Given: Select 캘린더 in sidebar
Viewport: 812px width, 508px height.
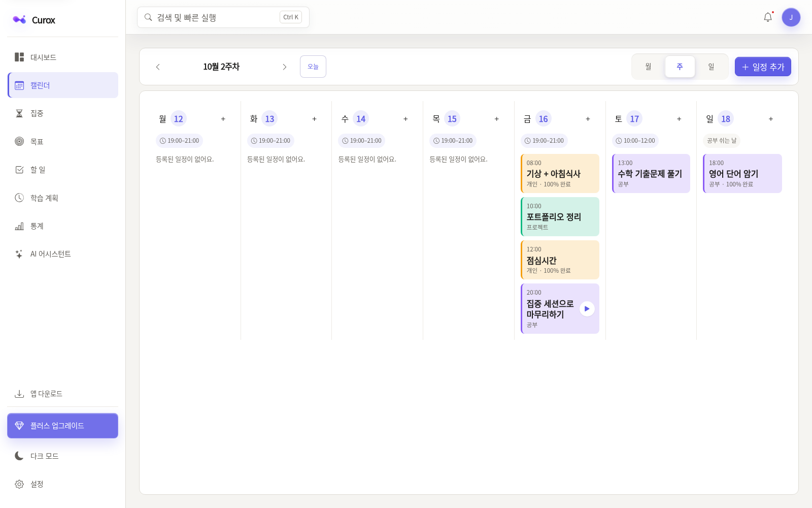Looking at the screenshot, I should click(63, 85).
